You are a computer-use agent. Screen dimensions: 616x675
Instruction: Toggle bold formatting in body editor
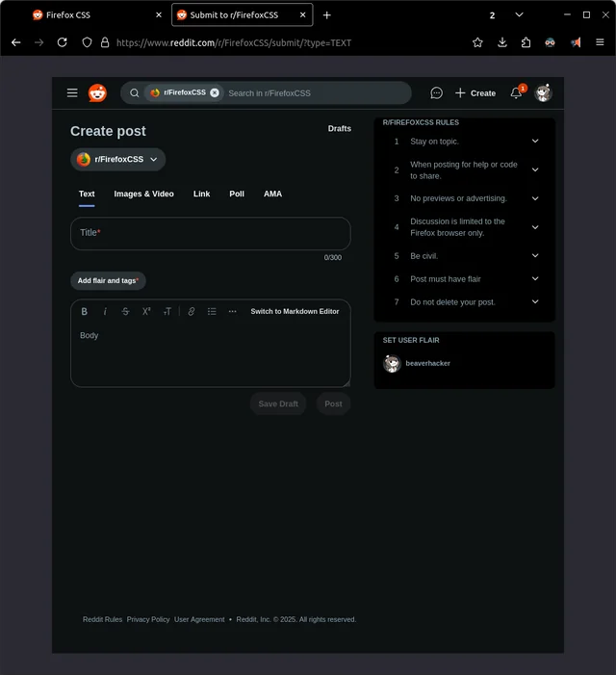[x=85, y=311]
